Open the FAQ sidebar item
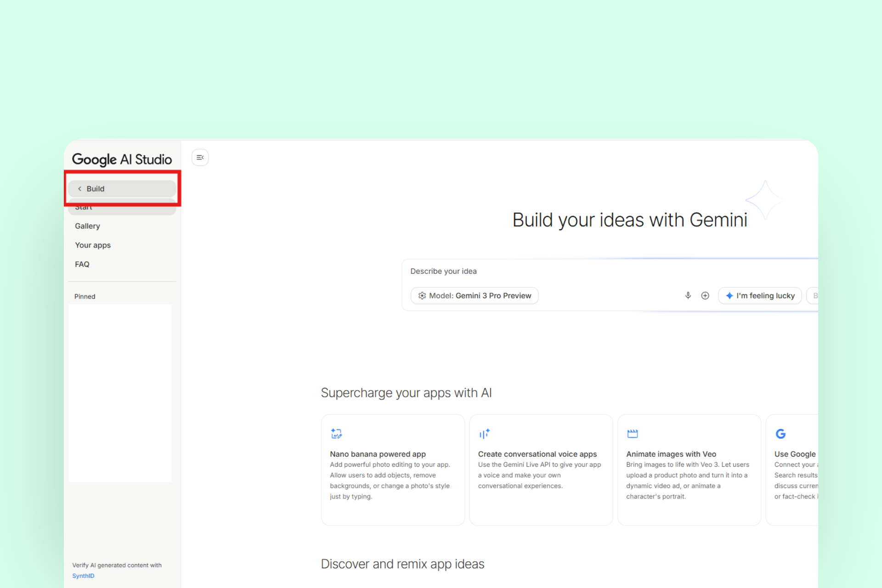 click(82, 264)
